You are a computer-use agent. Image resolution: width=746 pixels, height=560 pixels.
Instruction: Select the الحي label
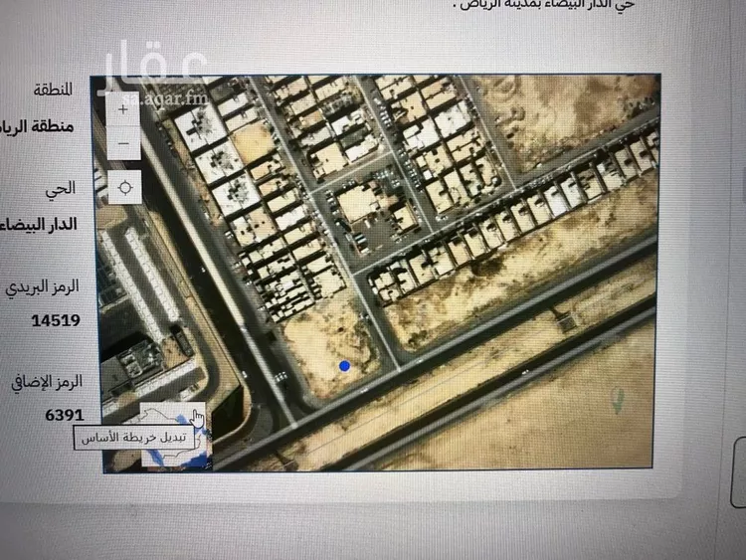pos(61,188)
